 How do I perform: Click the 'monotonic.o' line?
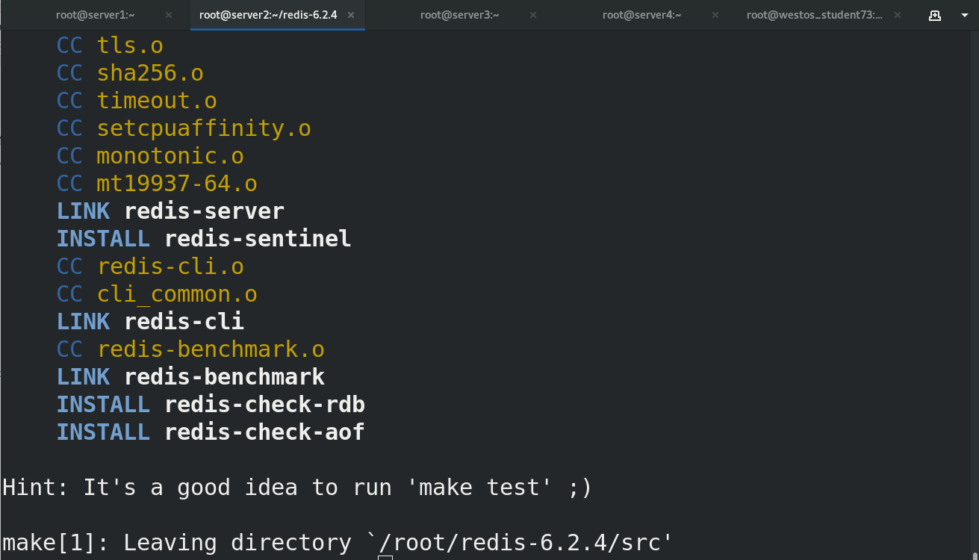(x=150, y=156)
